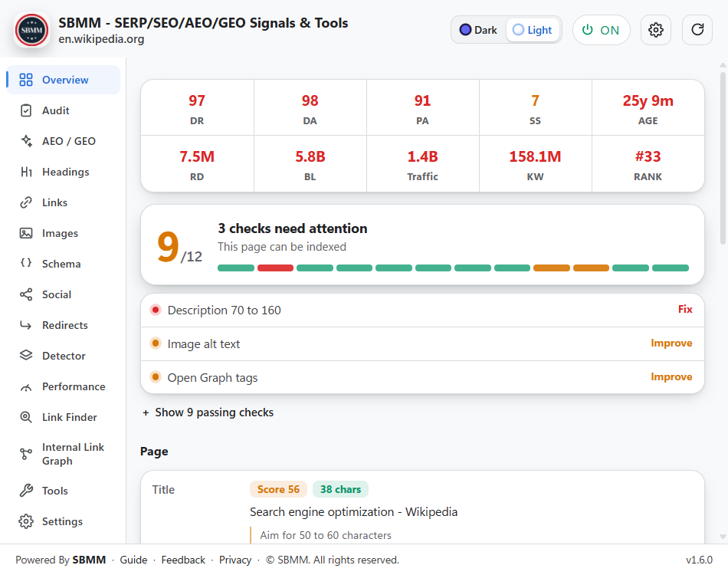Switch to Light theme
This screenshot has height=575, width=728.
533,30
